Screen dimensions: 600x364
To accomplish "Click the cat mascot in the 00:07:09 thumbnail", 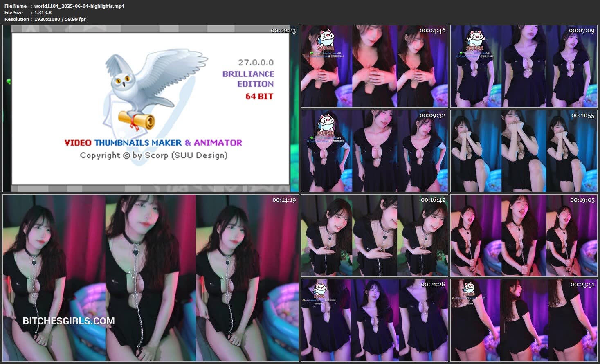I will click(x=475, y=38).
